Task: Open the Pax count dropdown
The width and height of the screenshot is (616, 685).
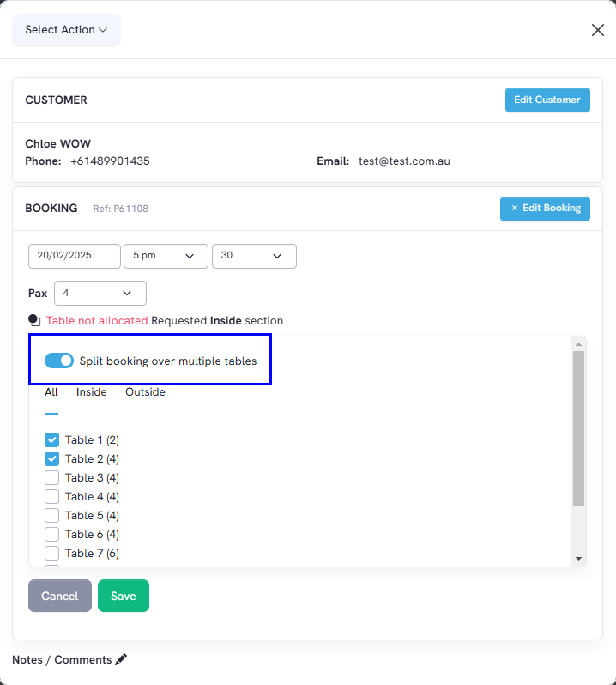Action: (100, 293)
